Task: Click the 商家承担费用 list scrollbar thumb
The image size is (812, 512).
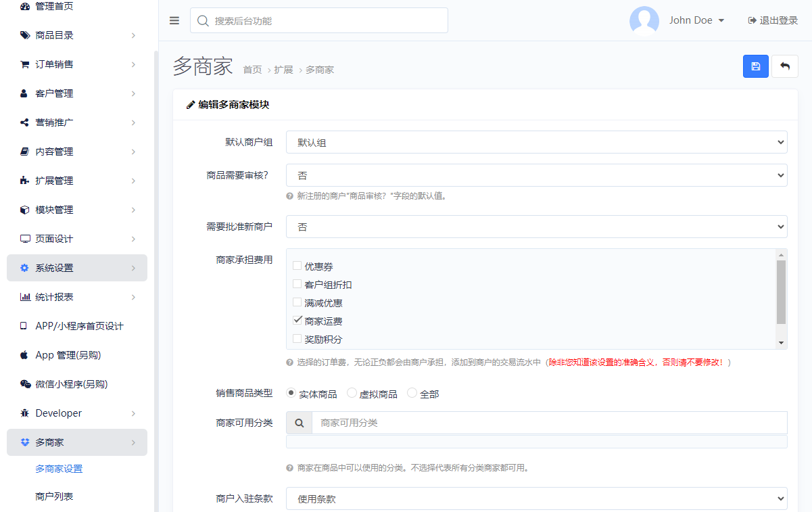Action: click(x=782, y=292)
